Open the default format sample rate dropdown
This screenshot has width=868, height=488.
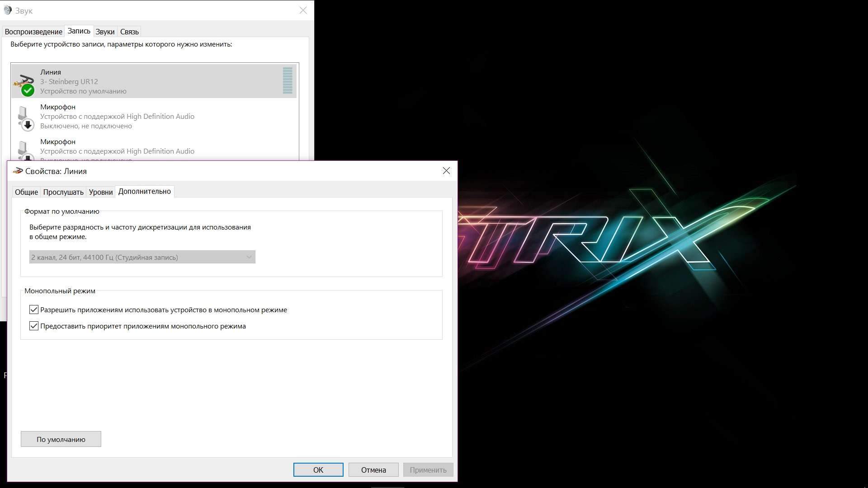click(x=142, y=257)
